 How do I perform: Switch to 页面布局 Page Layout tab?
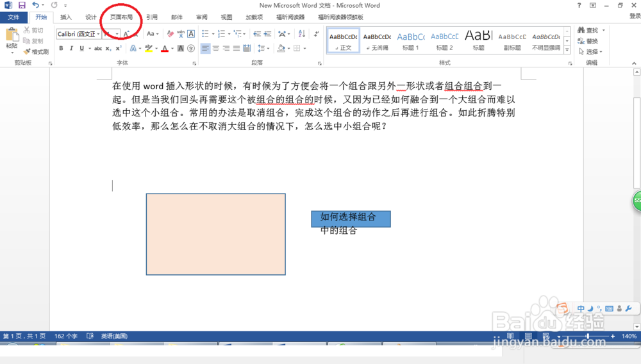[121, 17]
